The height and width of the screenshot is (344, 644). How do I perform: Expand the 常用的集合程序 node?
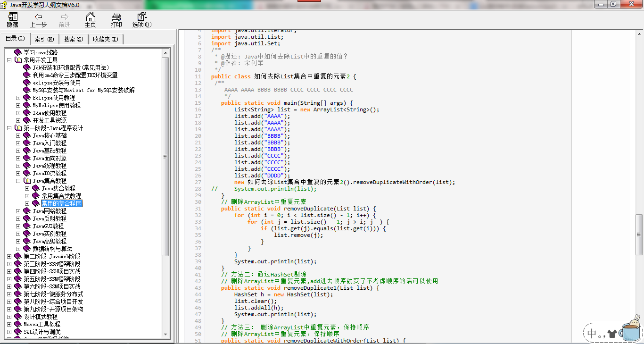click(x=27, y=203)
